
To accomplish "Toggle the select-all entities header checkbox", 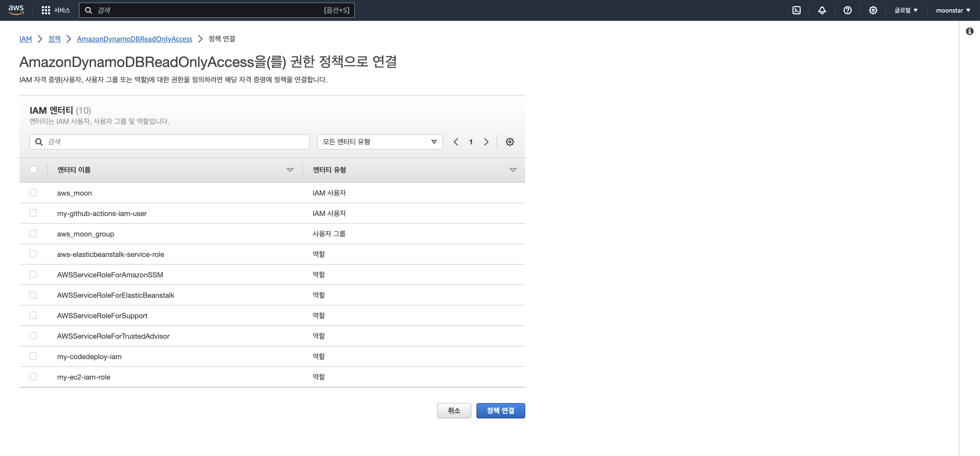I will [33, 169].
